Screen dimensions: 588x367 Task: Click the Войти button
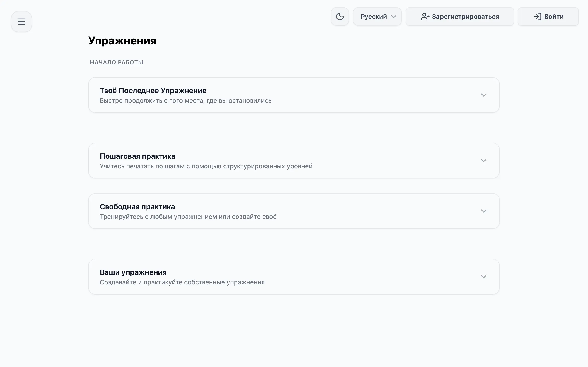[548, 17]
